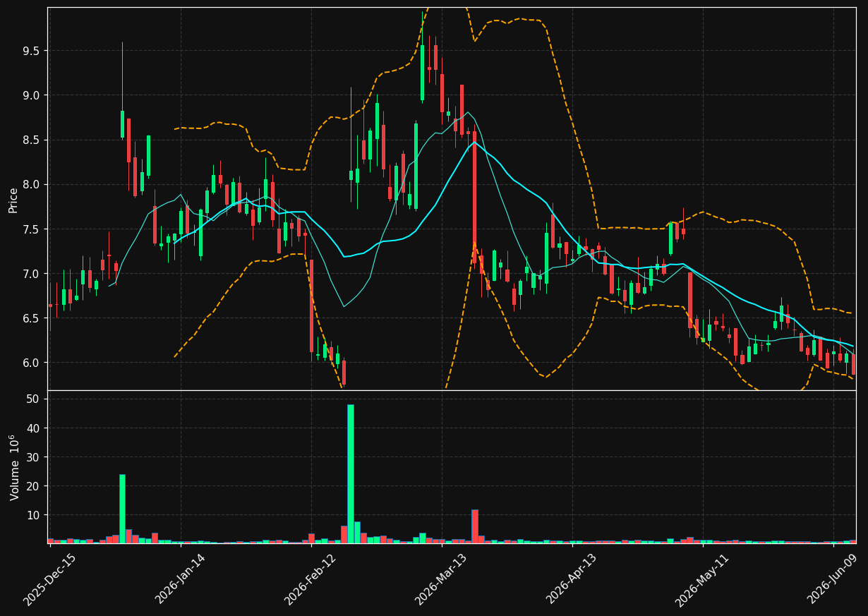Click the 9.5 price tick label

32,51
